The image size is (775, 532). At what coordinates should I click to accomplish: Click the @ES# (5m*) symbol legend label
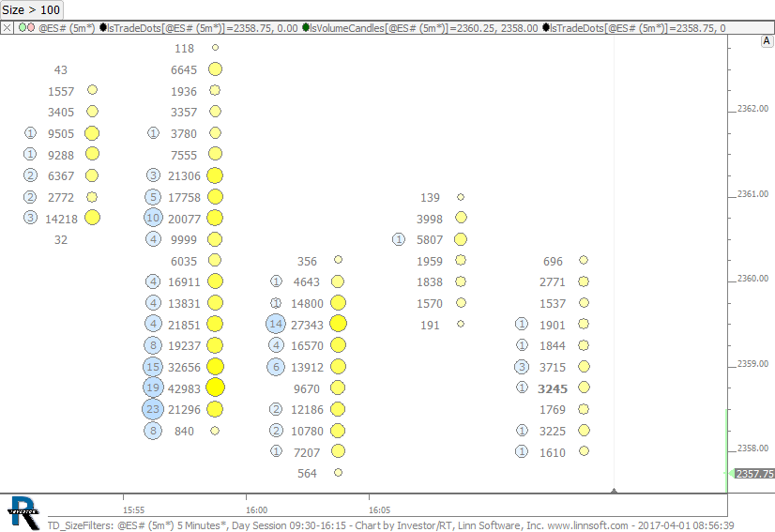(x=67, y=28)
